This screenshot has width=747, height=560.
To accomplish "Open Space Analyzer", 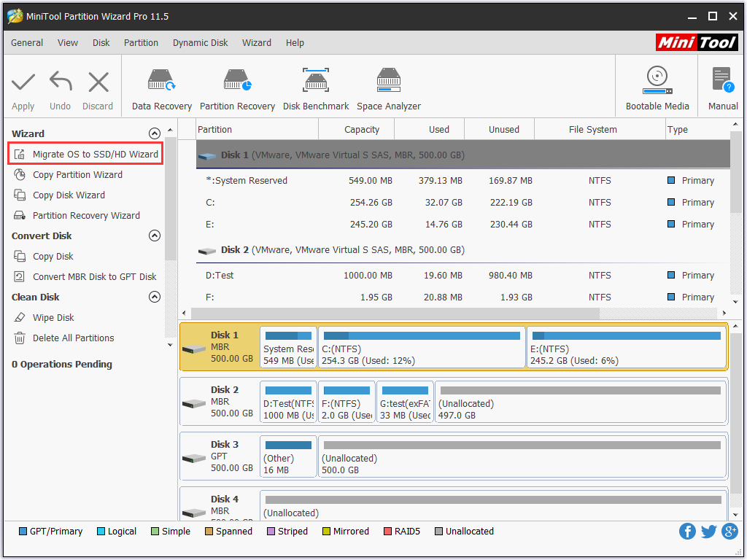I will (389, 90).
